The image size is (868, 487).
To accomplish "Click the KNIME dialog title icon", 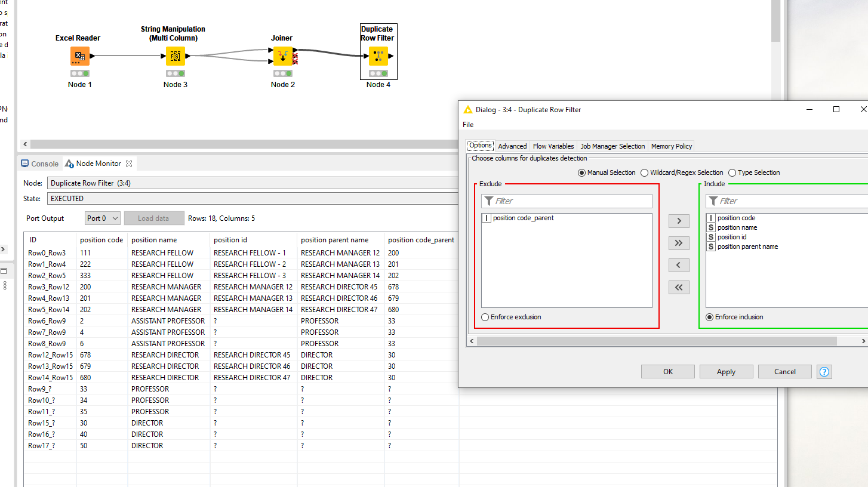I will pyautogui.click(x=467, y=109).
